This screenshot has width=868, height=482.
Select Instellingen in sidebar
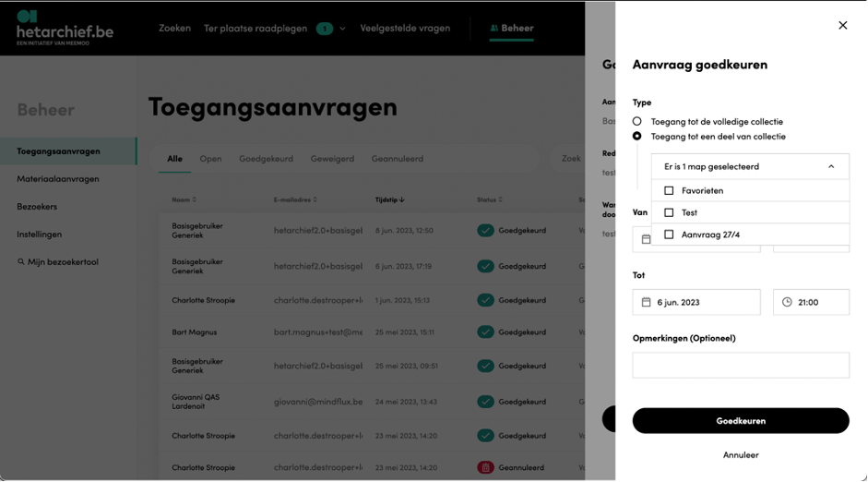click(x=40, y=235)
